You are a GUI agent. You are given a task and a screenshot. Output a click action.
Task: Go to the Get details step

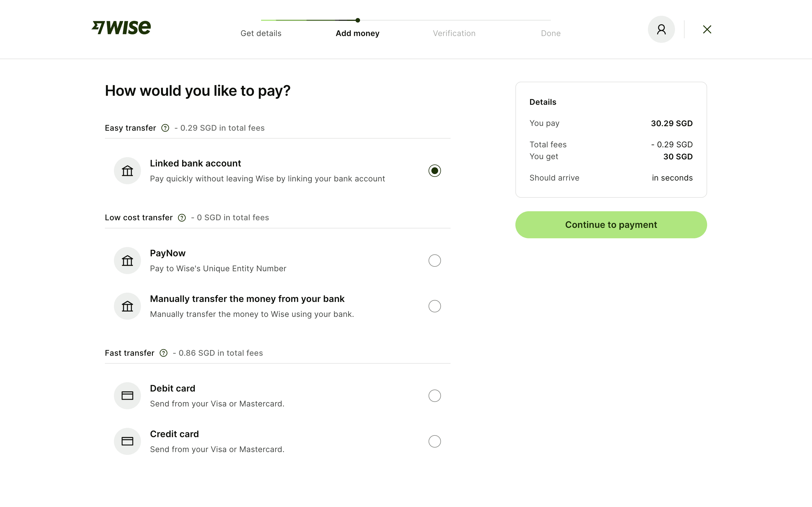pyautogui.click(x=261, y=34)
